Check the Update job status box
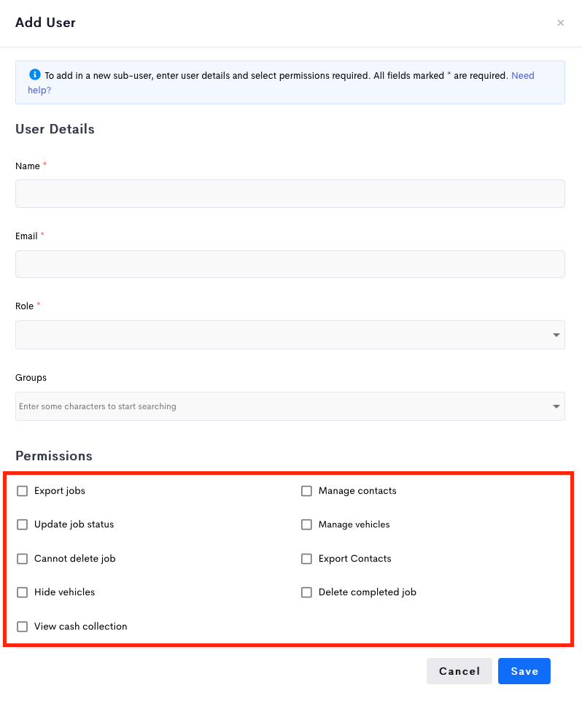This screenshot has height=728, width=582. tap(23, 524)
